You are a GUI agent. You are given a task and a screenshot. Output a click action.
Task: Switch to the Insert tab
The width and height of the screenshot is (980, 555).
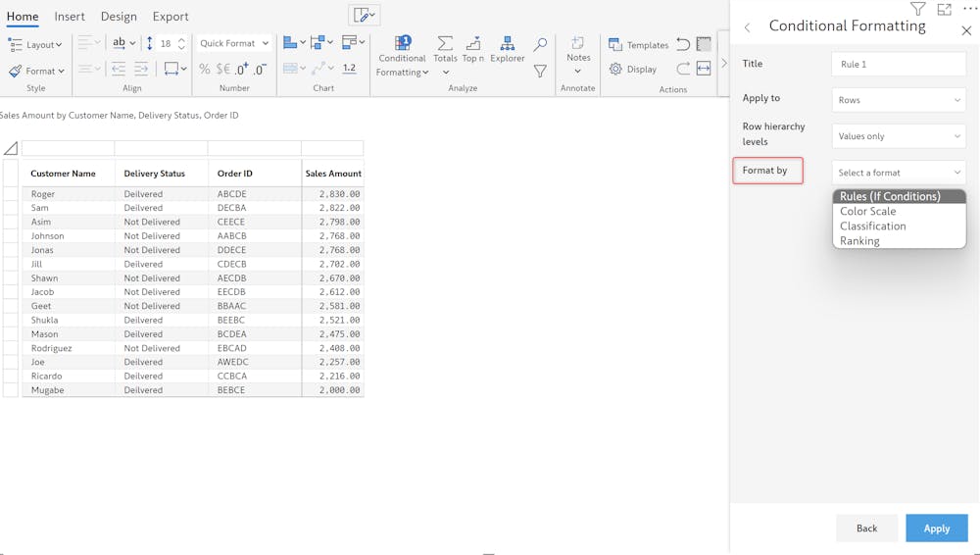[70, 17]
